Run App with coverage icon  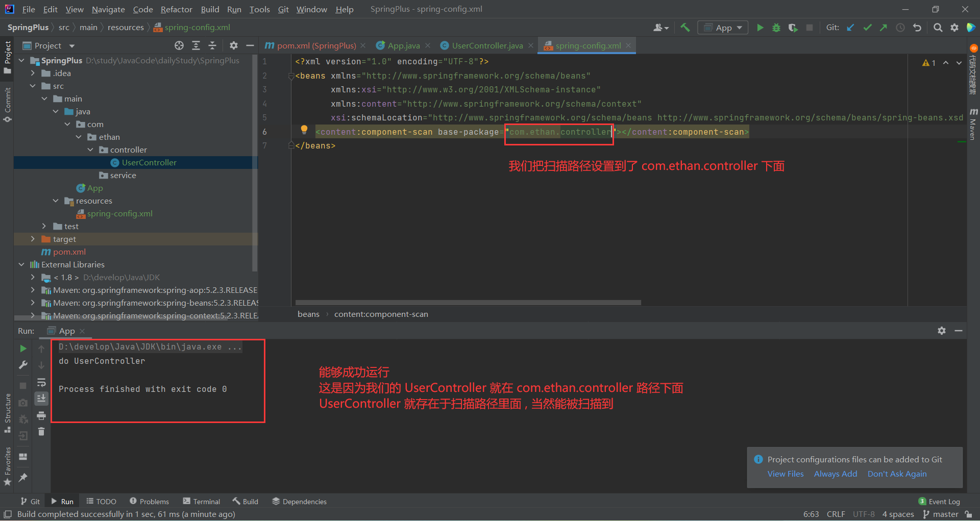coord(793,28)
